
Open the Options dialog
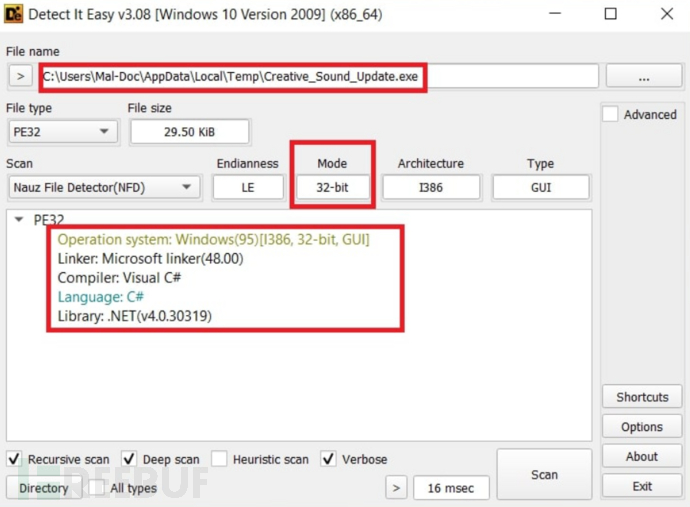click(x=642, y=426)
